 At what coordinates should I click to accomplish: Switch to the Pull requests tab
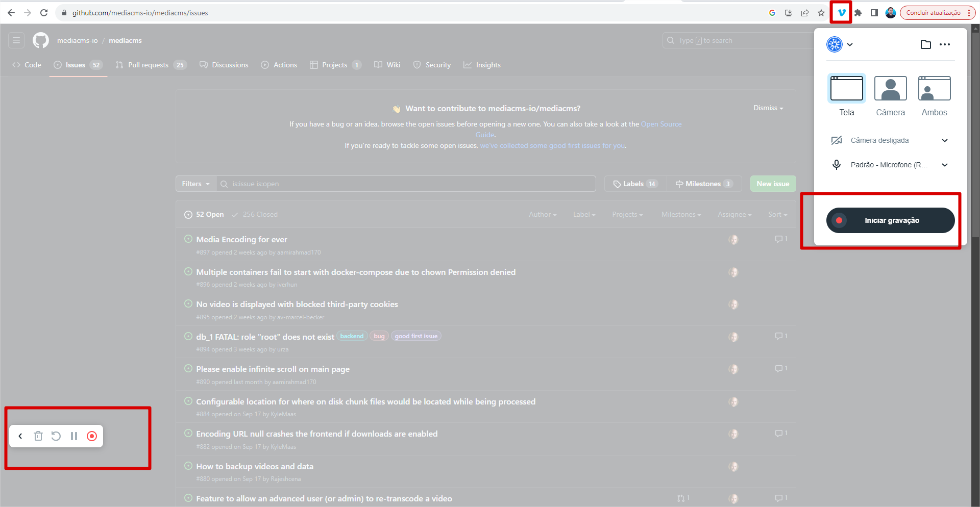tap(148, 65)
